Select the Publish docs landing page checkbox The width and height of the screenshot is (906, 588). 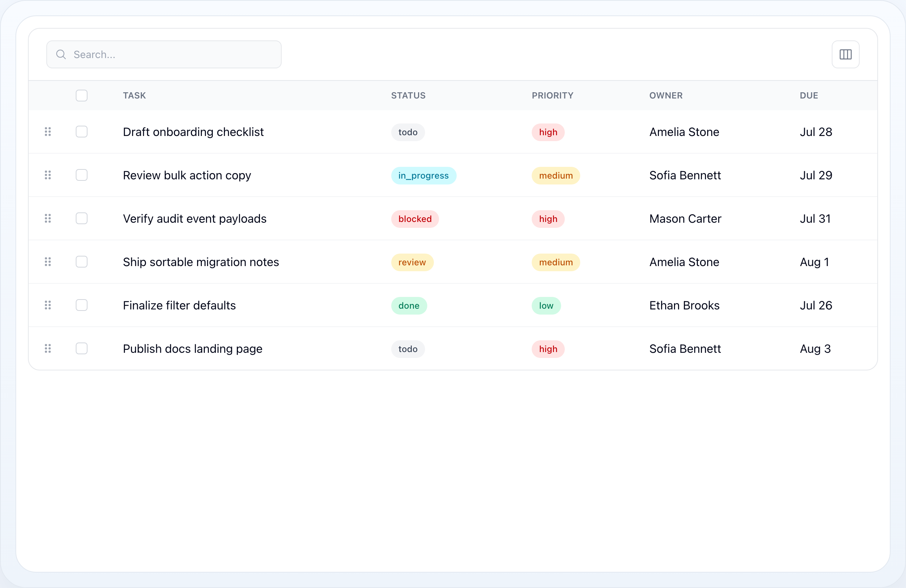[x=82, y=349]
